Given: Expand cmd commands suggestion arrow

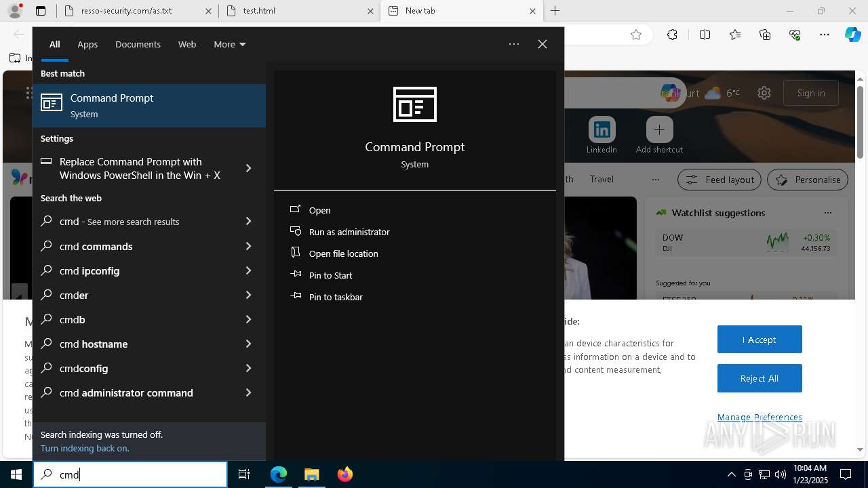Looking at the screenshot, I should (x=248, y=246).
